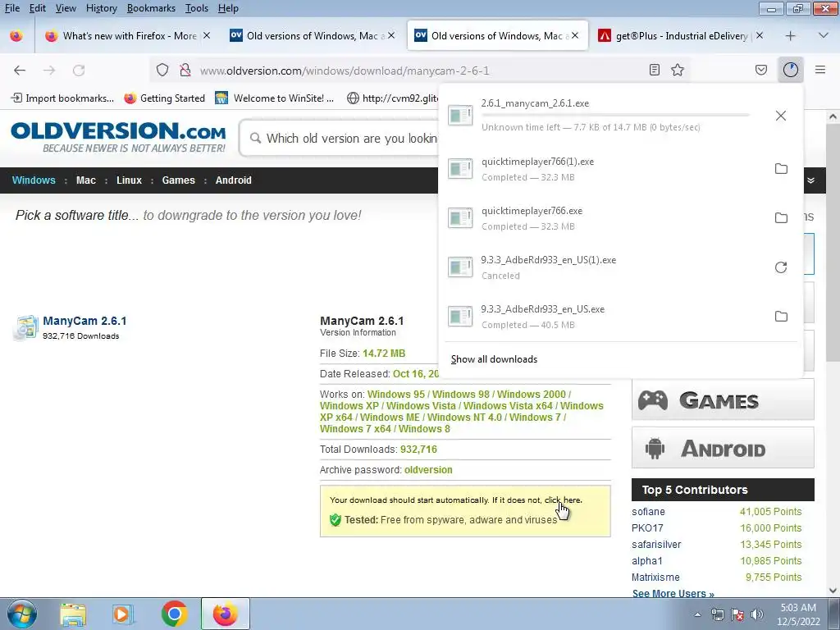Click the pinned Firefox tab icon
Screen dimensions: 840x630
point(16,36)
